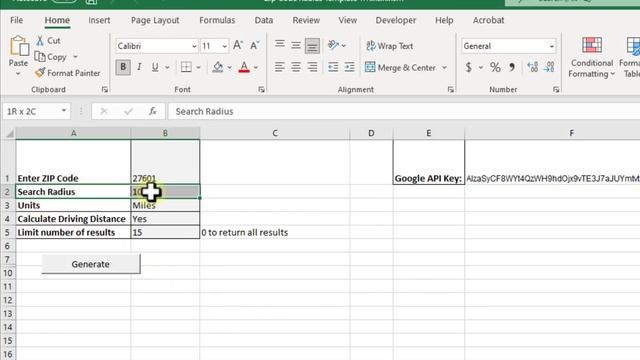
Task: Select Top Align icon
Action: tap(280, 44)
